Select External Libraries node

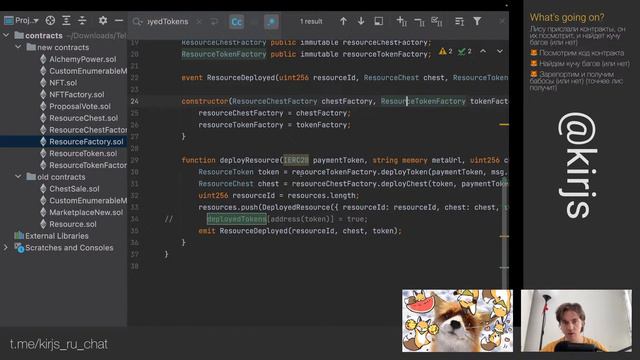(57, 236)
